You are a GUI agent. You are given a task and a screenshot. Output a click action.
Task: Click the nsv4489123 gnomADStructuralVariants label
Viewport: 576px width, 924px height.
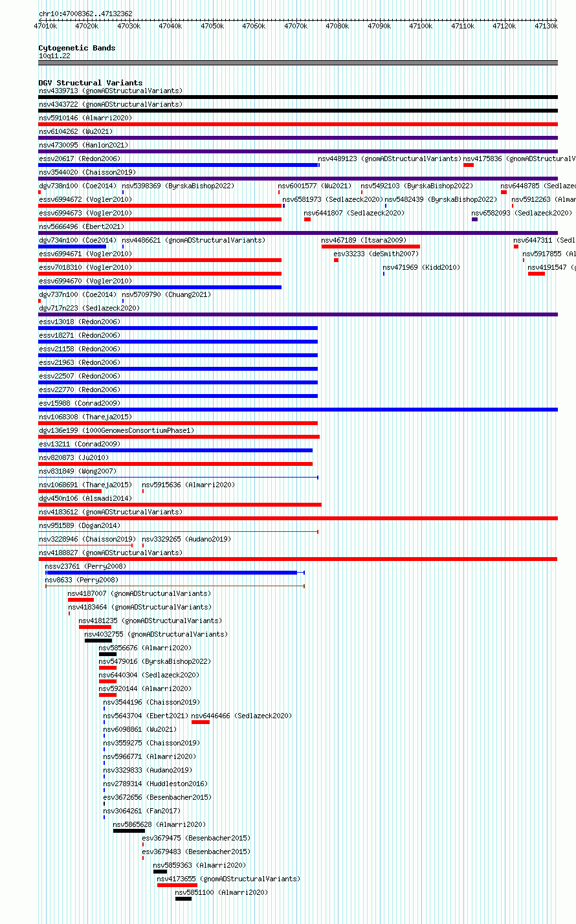pos(390,159)
